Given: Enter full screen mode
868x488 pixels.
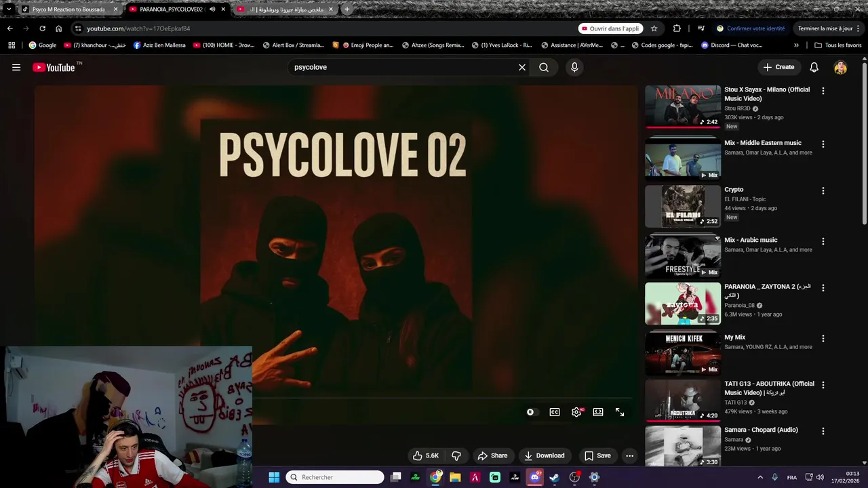Looking at the screenshot, I should 620,412.
